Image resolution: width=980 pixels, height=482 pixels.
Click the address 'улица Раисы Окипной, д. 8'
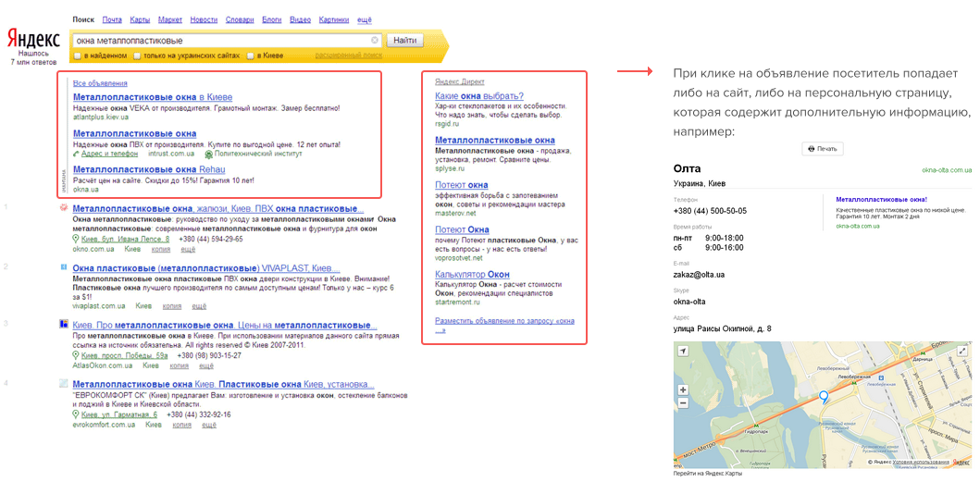[x=723, y=328]
